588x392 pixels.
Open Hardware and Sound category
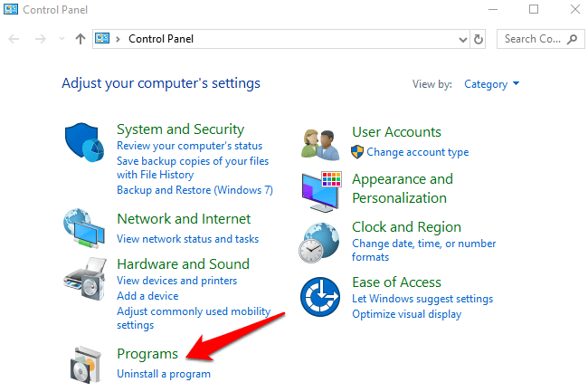coord(183,264)
